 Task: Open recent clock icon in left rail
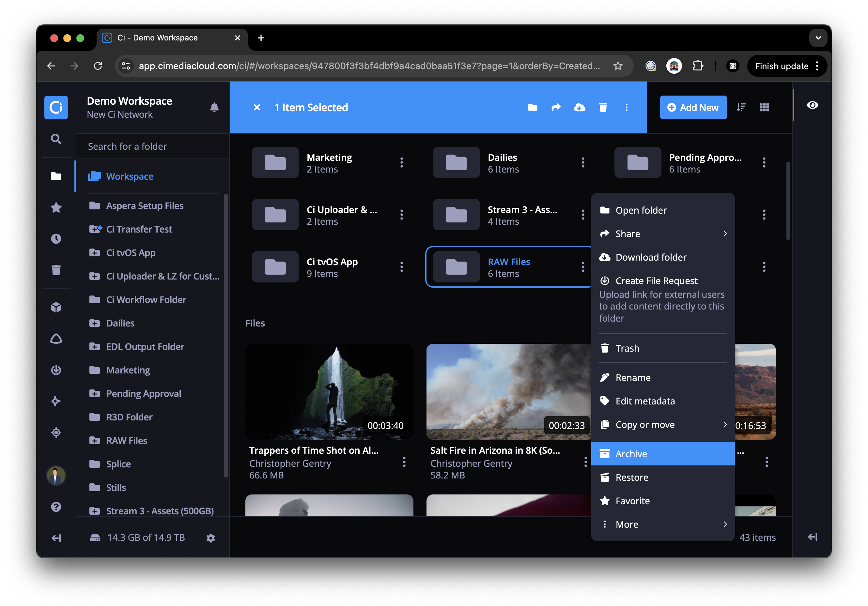click(56, 239)
